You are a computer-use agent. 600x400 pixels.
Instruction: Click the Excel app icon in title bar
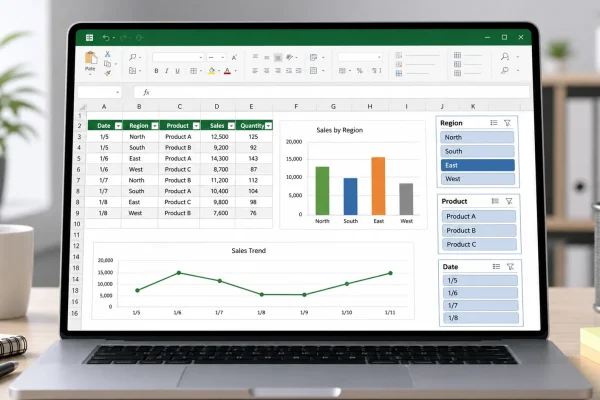[89, 38]
